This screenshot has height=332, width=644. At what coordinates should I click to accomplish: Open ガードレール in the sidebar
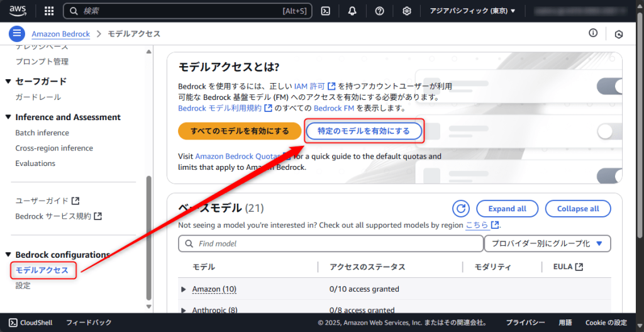pos(38,97)
